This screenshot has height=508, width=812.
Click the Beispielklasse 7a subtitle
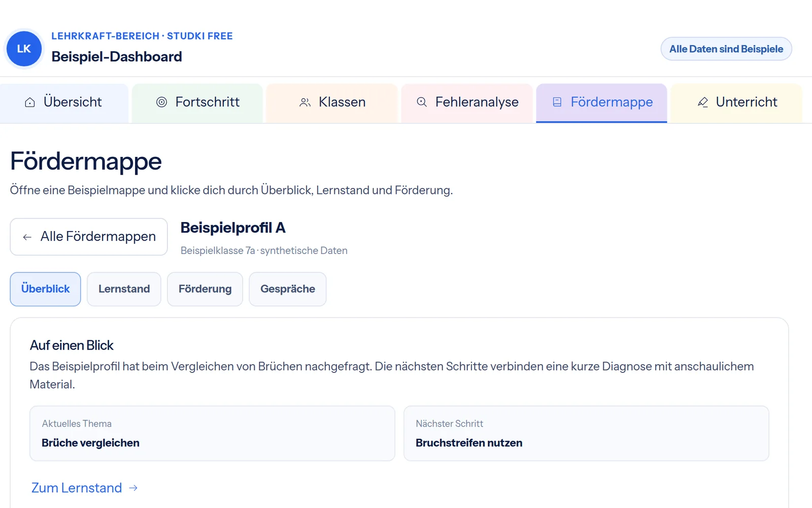(264, 250)
